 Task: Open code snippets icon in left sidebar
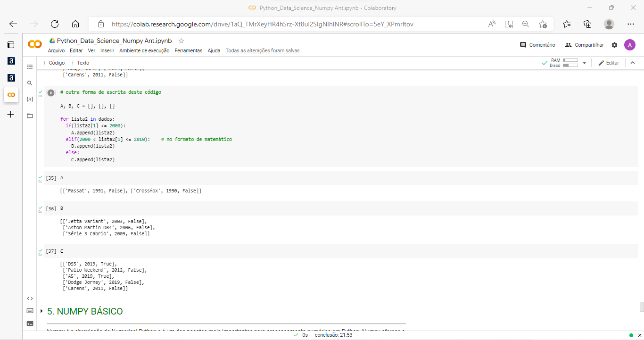(30, 298)
